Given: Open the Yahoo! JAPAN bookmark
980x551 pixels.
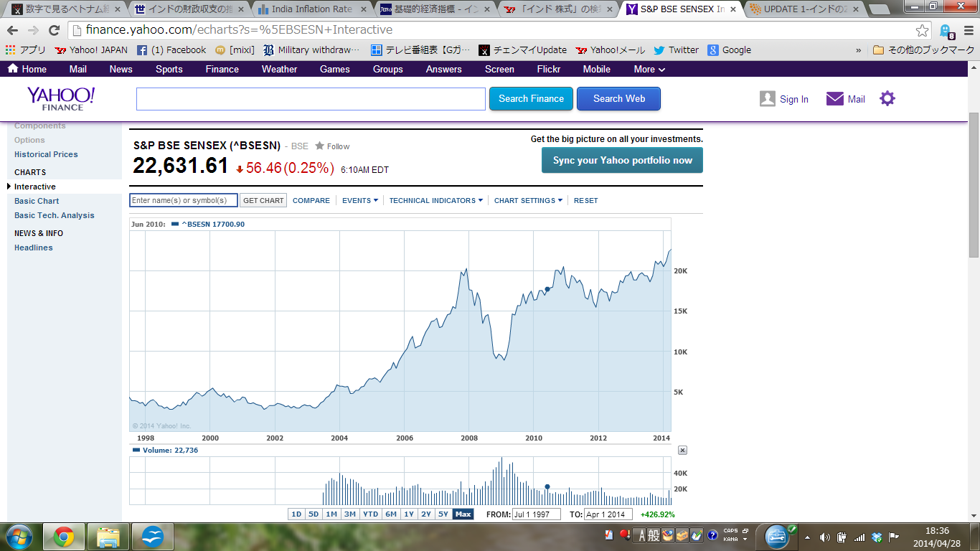Looking at the screenshot, I should click(91, 50).
